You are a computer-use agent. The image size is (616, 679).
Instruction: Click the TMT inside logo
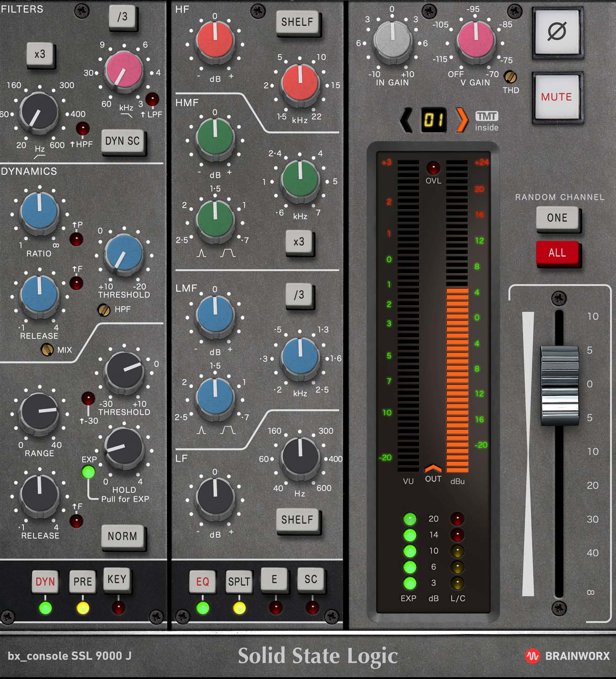click(x=486, y=121)
